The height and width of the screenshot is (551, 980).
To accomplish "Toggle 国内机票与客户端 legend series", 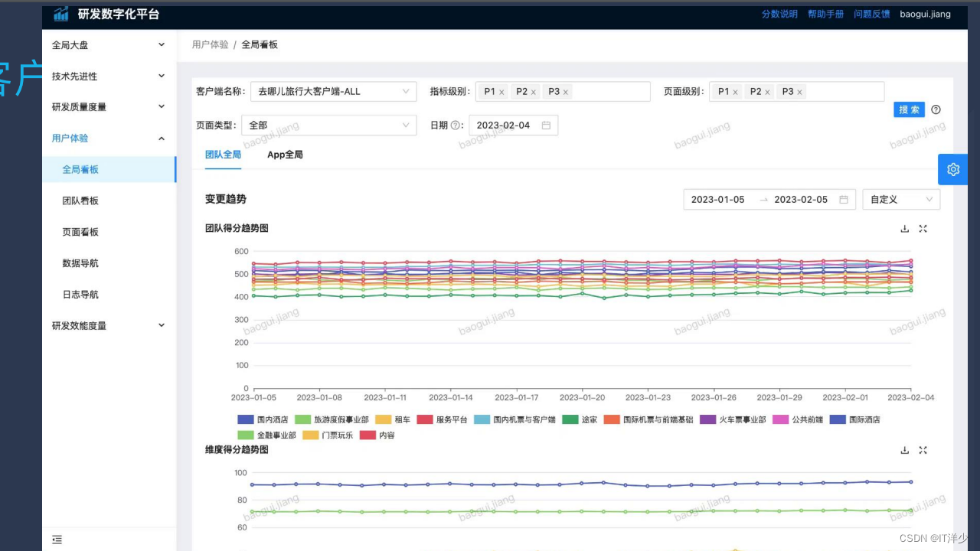I will [514, 420].
